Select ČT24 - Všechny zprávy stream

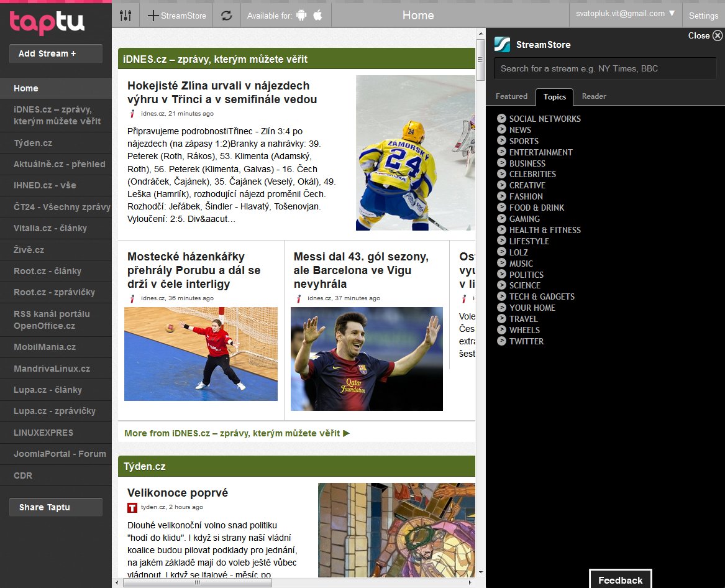click(55, 207)
